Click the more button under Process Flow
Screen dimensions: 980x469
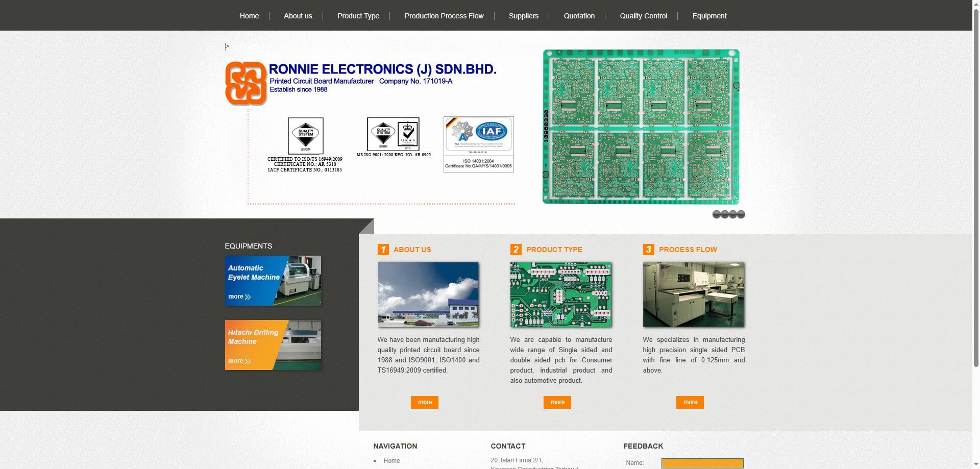(690, 402)
